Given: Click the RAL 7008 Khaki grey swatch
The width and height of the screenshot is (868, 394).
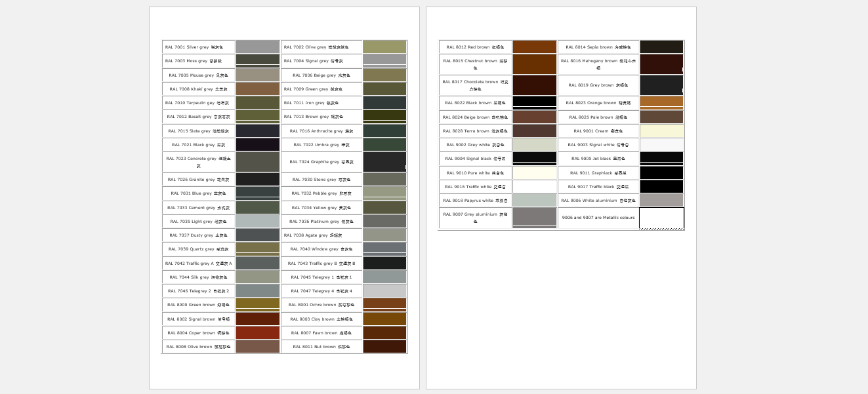Looking at the screenshot, I should click(x=257, y=89).
